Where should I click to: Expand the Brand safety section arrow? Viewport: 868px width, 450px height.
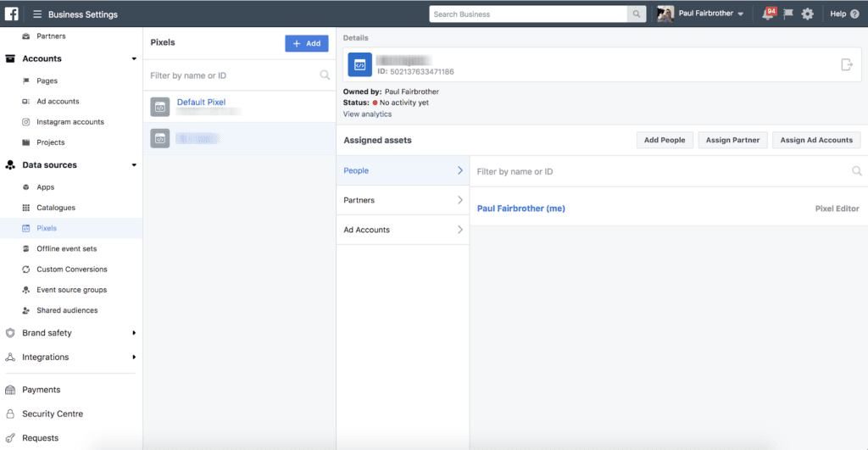tap(134, 333)
